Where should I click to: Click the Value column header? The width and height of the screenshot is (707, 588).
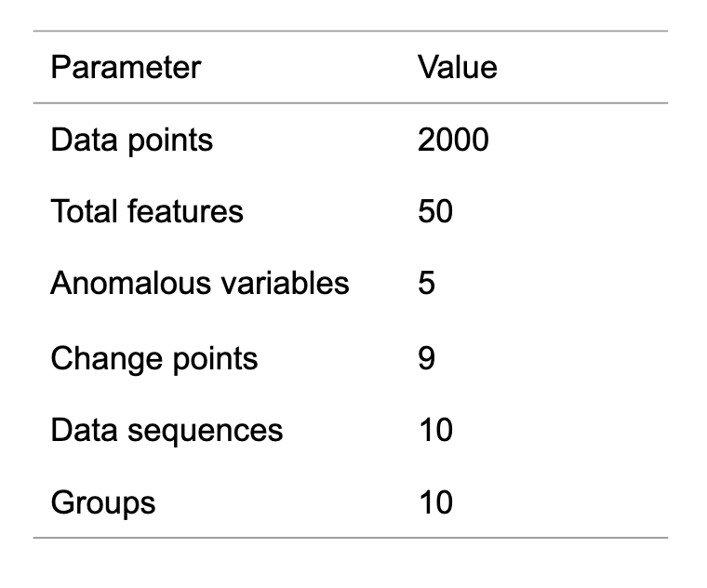click(x=457, y=68)
